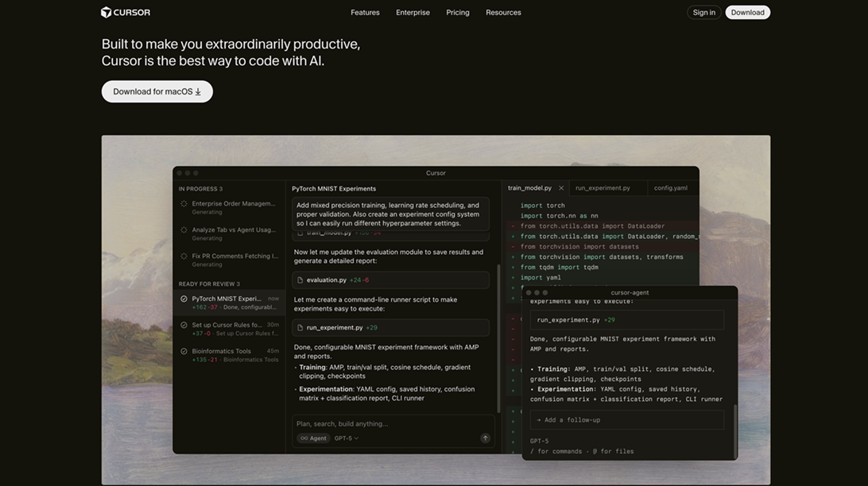Open the Features menu in navigation

click(x=365, y=13)
